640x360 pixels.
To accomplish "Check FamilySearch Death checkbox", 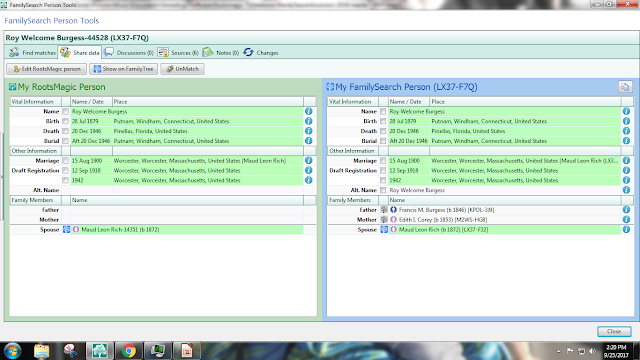I will [x=383, y=131].
